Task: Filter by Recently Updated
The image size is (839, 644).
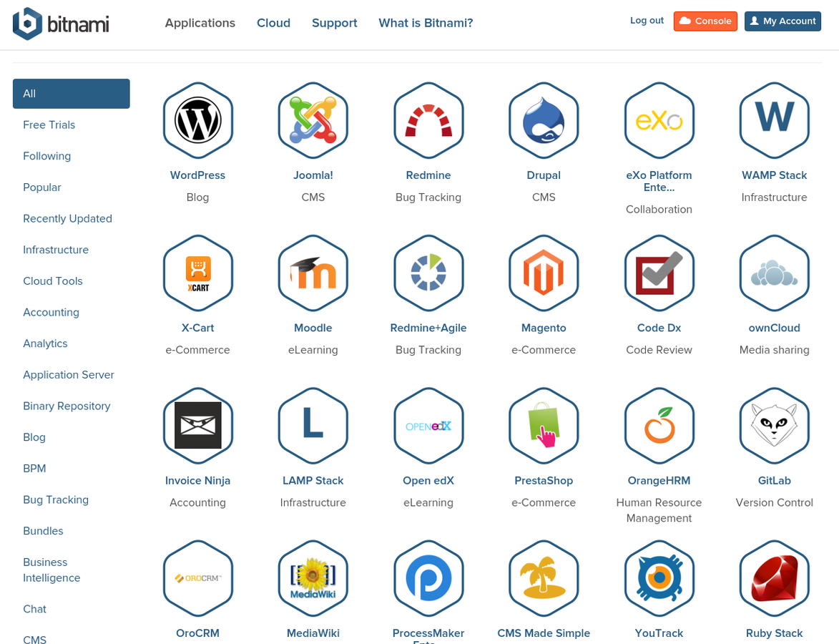Action: click(x=67, y=218)
